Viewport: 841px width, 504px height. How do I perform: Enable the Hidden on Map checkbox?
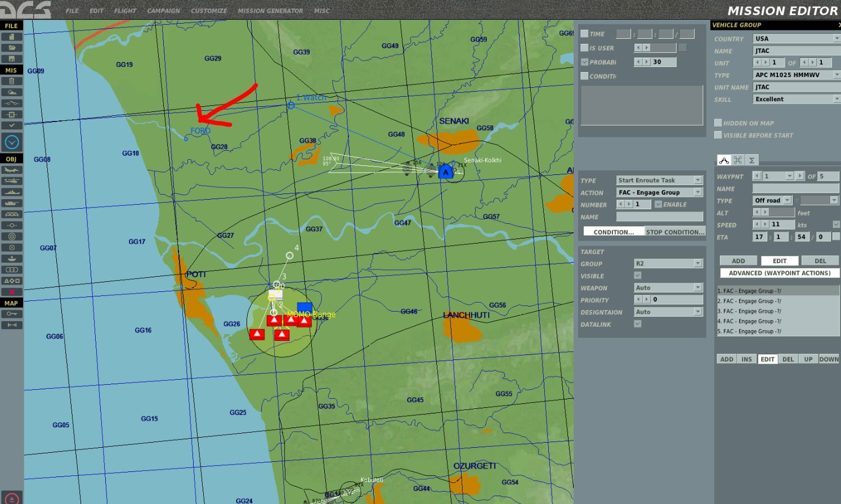coord(718,123)
